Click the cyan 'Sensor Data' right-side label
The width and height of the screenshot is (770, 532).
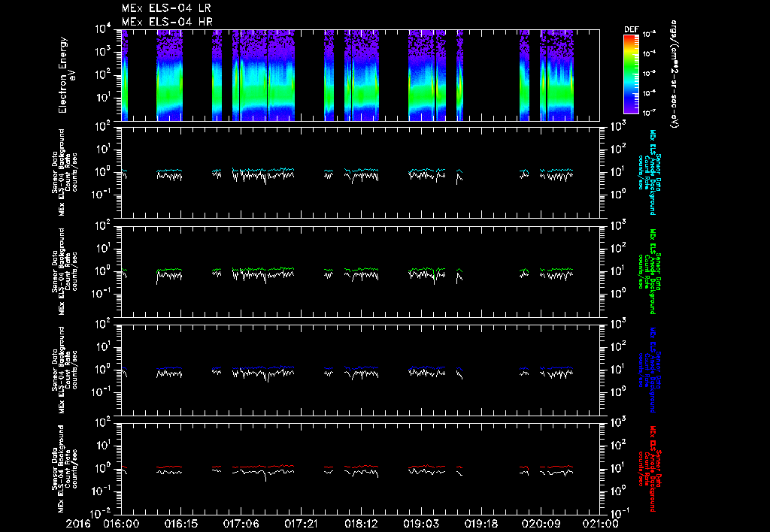[x=659, y=172]
